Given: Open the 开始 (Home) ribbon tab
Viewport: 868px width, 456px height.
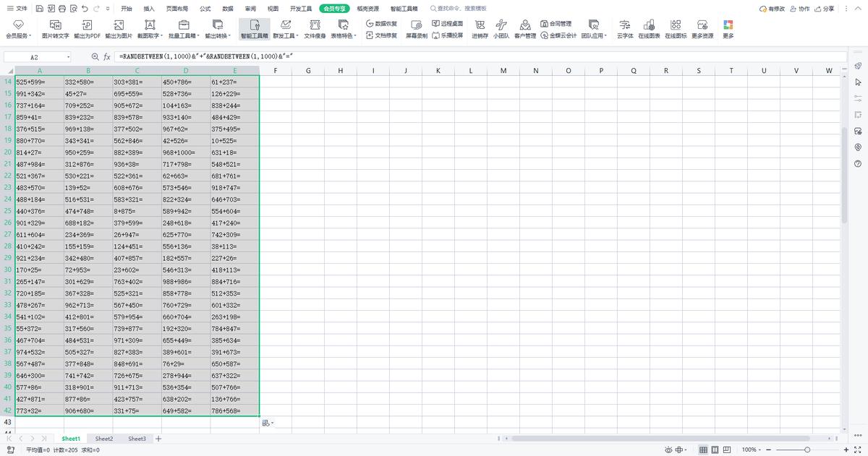Looking at the screenshot, I should point(127,9).
